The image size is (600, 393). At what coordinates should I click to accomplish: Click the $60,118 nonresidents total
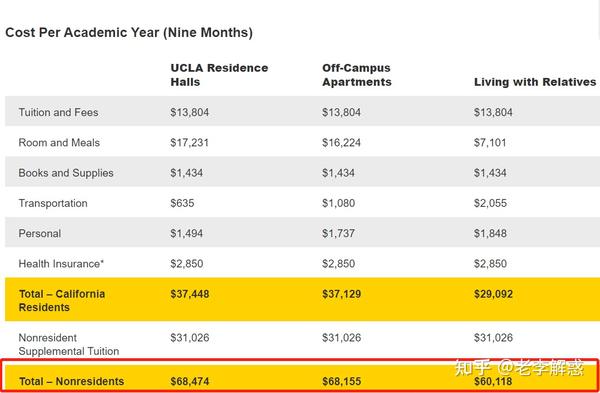pos(493,381)
